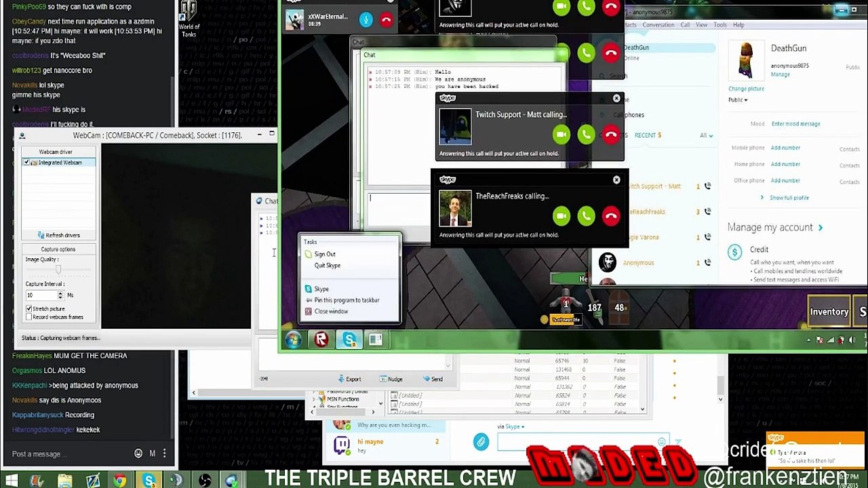Click the Windows 8 Start button
The width and height of the screenshot is (868, 488).
(12, 481)
